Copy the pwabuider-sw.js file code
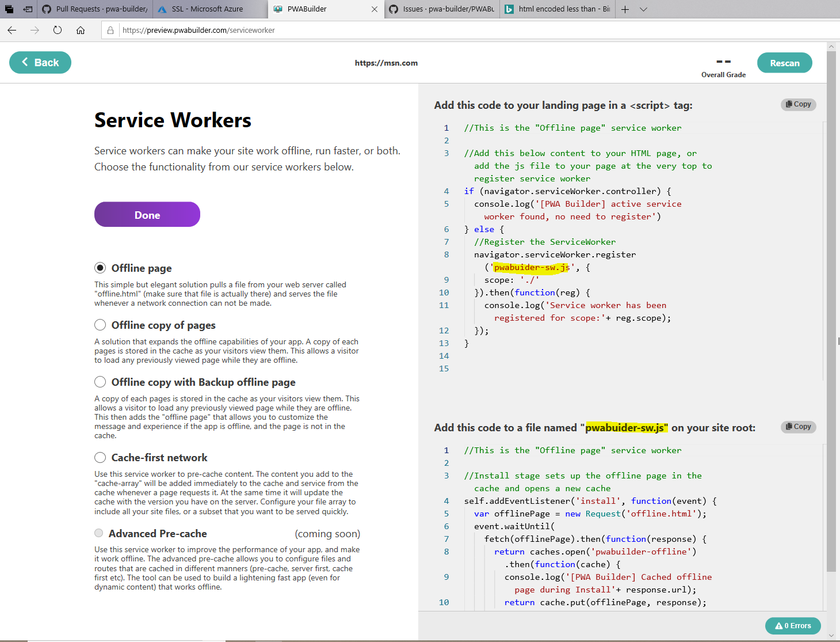The image size is (840, 642). point(799,427)
